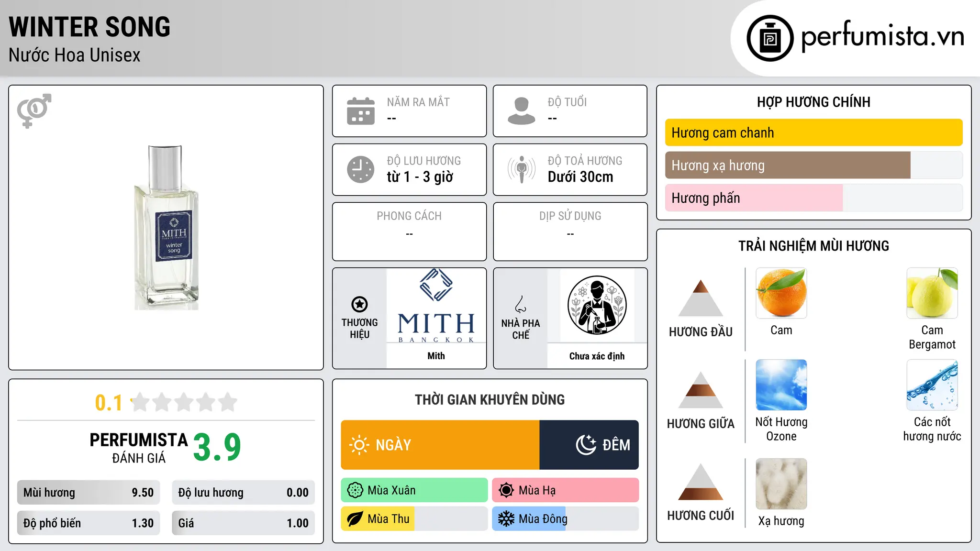
Task: Click the Hương xạ hương accord bar
Action: tap(814, 165)
